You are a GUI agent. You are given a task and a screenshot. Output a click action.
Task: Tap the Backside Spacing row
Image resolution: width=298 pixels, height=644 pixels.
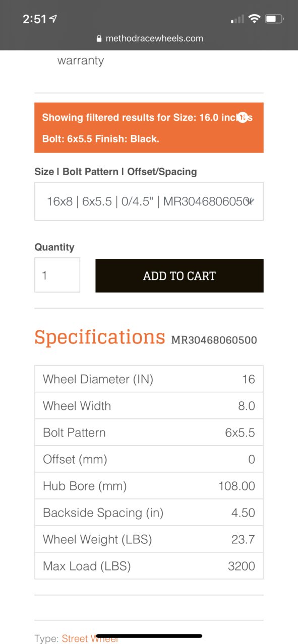click(x=149, y=513)
